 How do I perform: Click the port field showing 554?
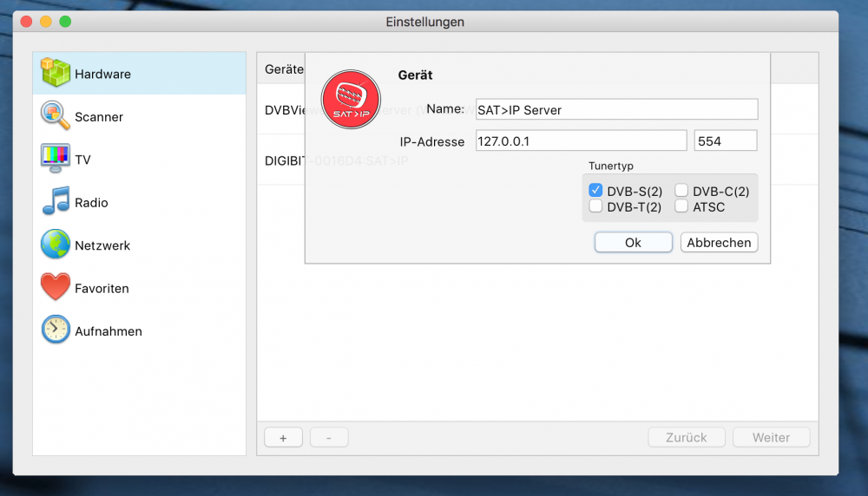coord(725,140)
